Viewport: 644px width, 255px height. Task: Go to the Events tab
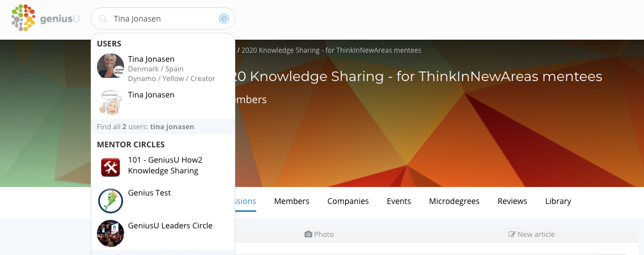point(399,201)
